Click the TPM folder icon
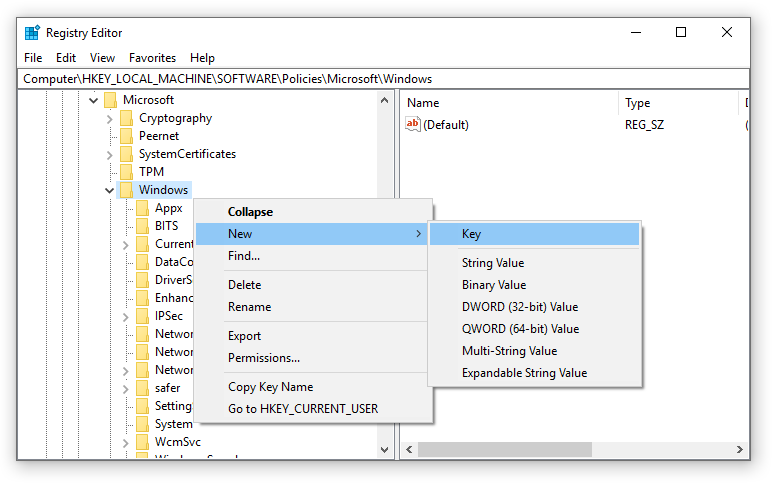Viewport: 779px width, 484px height. coord(127,172)
